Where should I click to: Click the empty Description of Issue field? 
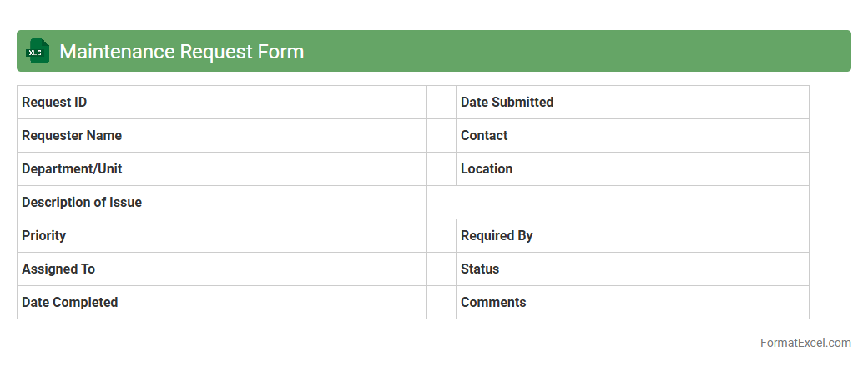(x=618, y=203)
